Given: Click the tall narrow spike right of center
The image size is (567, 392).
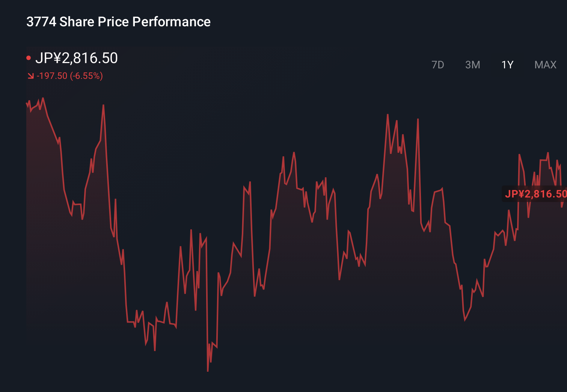Looking at the screenshot, I should pos(418,118).
